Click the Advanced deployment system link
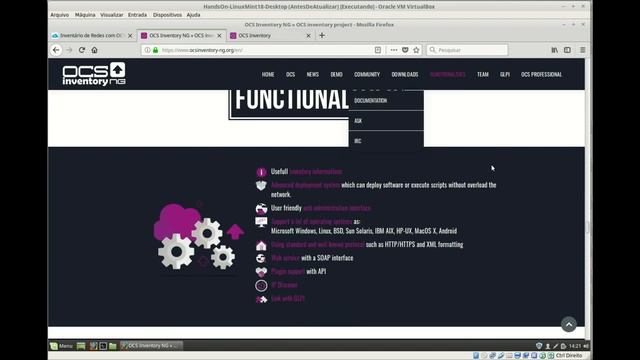 (x=305, y=185)
